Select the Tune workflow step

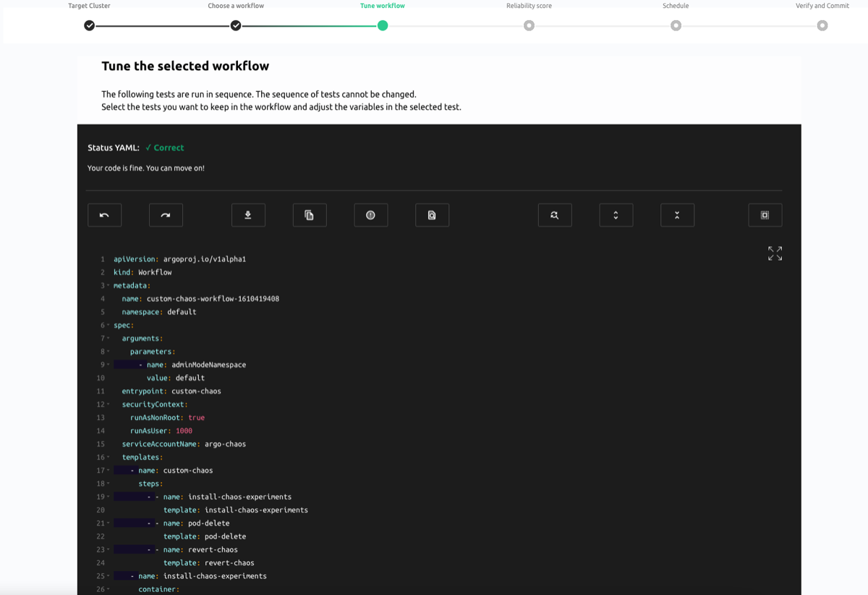[383, 25]
